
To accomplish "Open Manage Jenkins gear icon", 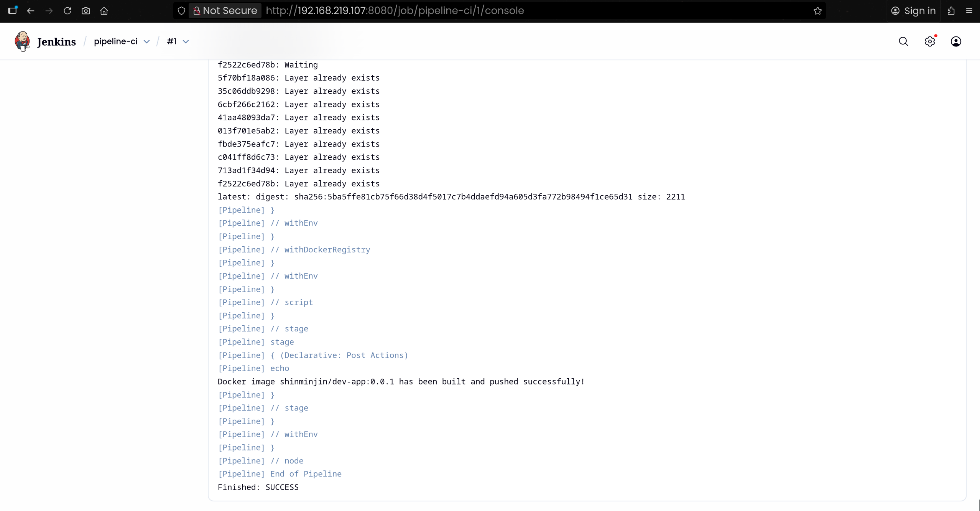I will (x=929, y=41).
